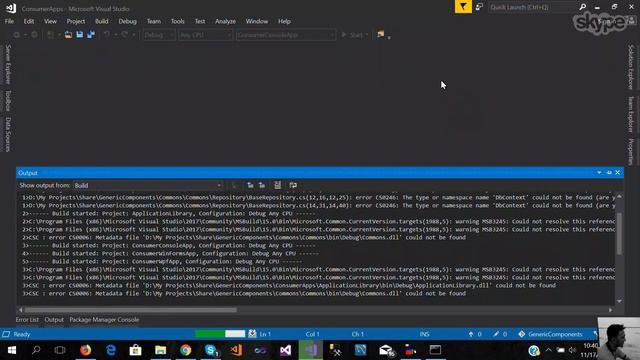Switch to the Package Manager Console tab
This screenshot has width=640, height=360.
tap(104, 320)
